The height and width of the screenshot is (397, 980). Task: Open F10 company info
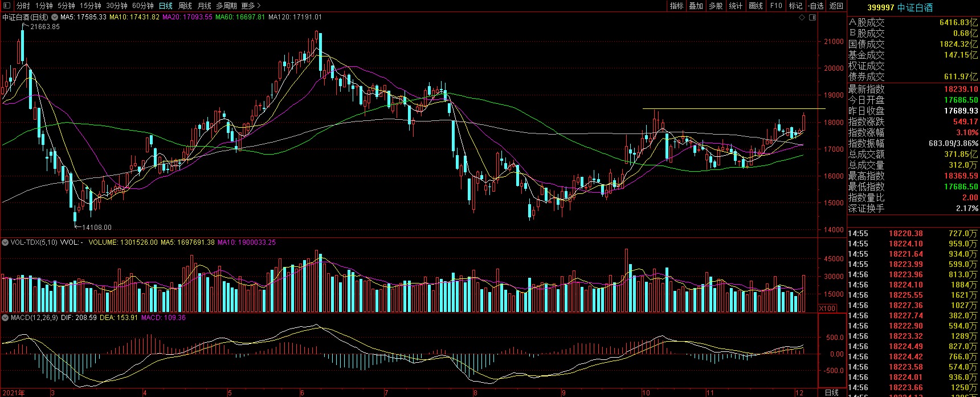point(776,6)
